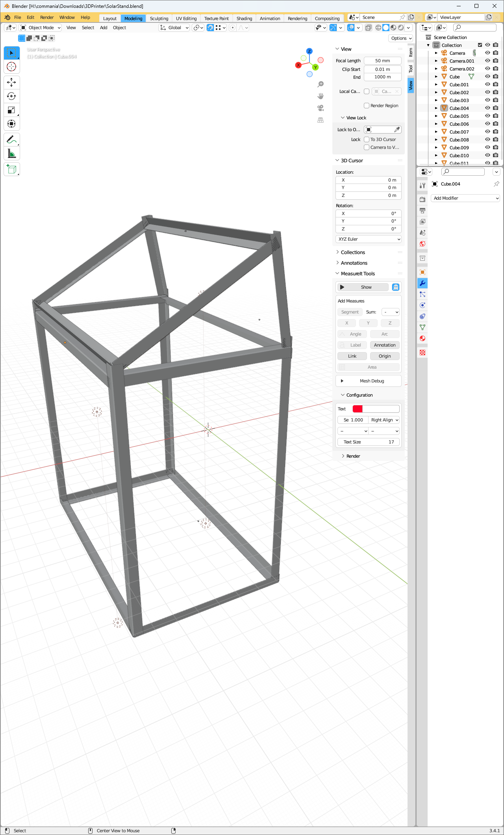Click the Text Size slider field
Screen dimensions: 504x835
point(369,442)
